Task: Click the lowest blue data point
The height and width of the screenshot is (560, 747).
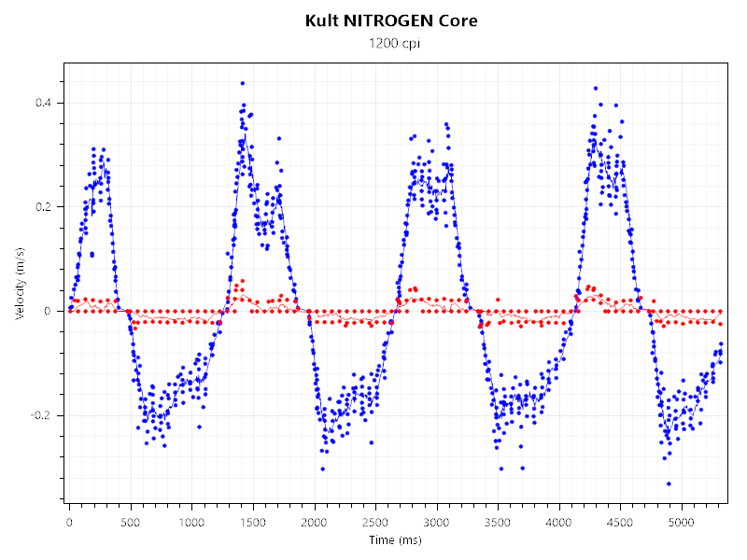Action: coord(669,483)
